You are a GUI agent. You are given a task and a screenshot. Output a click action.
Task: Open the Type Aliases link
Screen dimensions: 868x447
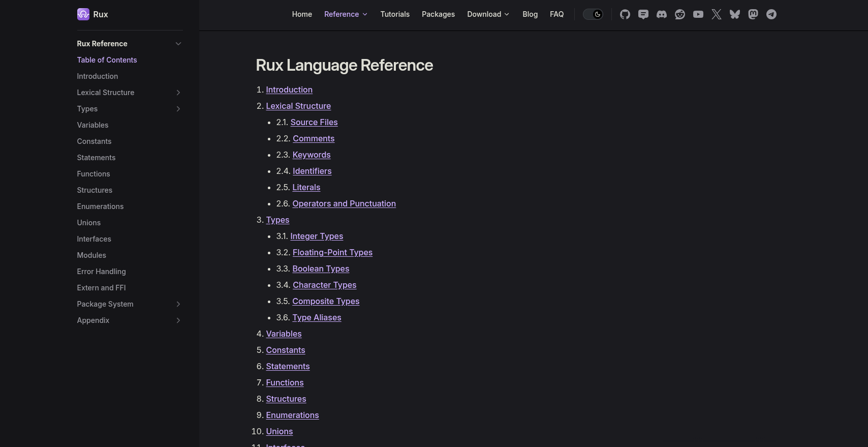click(x=317, y=317)
